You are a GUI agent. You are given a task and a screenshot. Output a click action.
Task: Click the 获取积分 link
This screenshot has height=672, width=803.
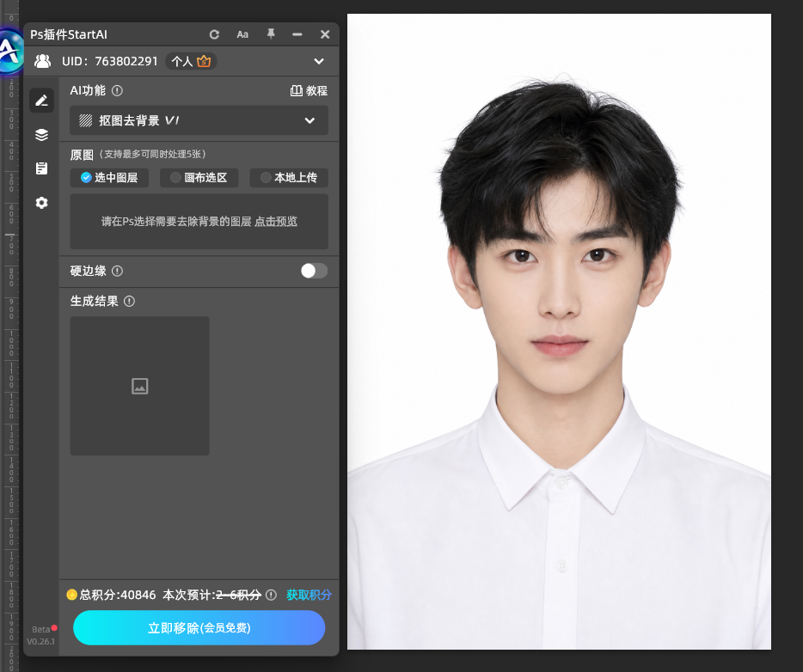(309, 595)
